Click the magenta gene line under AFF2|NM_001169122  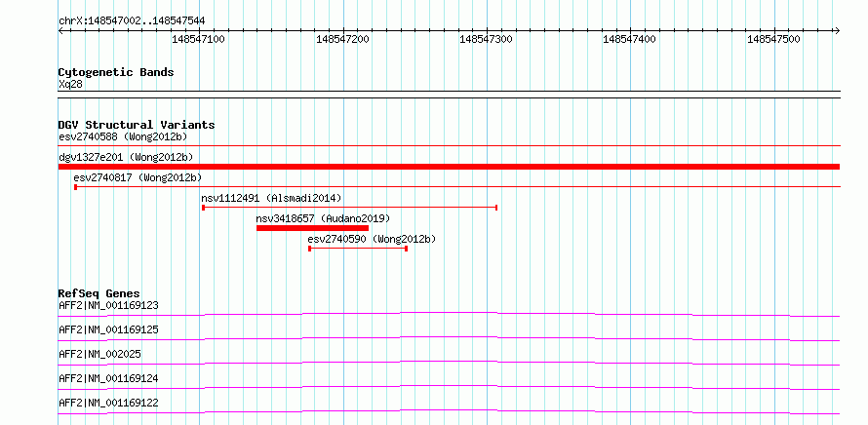pyautogui.click(x=449, y=411)
